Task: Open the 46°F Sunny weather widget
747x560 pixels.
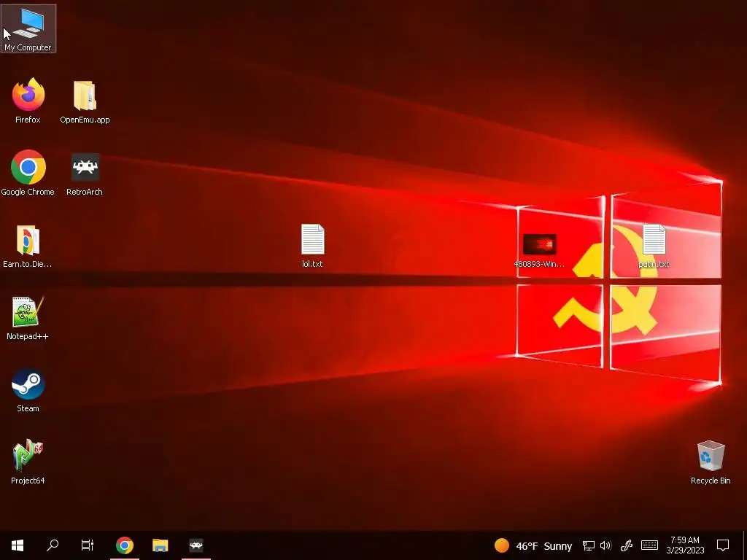Action: click(x=533, y=545)
